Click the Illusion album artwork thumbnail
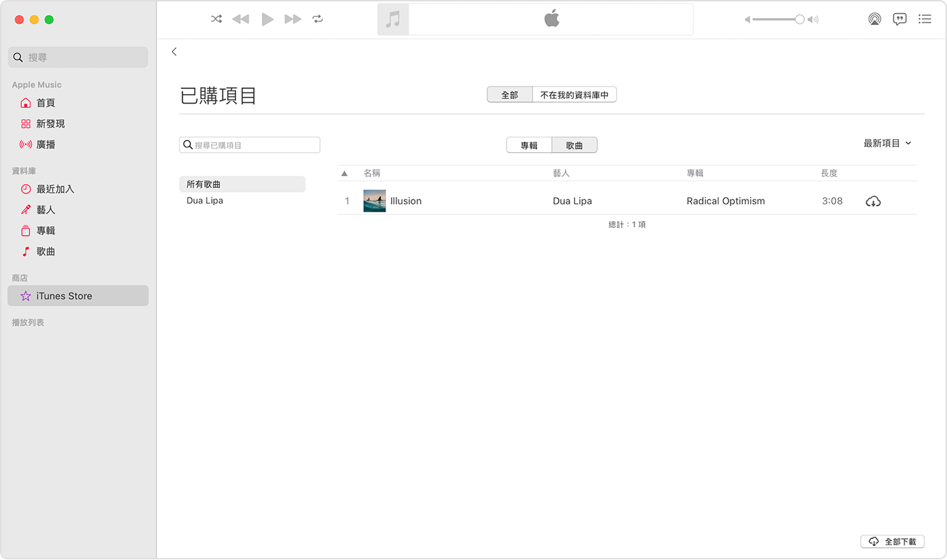The height and width of the screenshot is (560, 947). point(375,201)
